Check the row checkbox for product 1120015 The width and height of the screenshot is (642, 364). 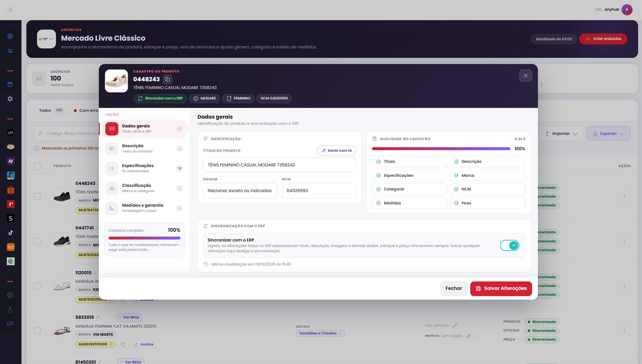point(37,286)
